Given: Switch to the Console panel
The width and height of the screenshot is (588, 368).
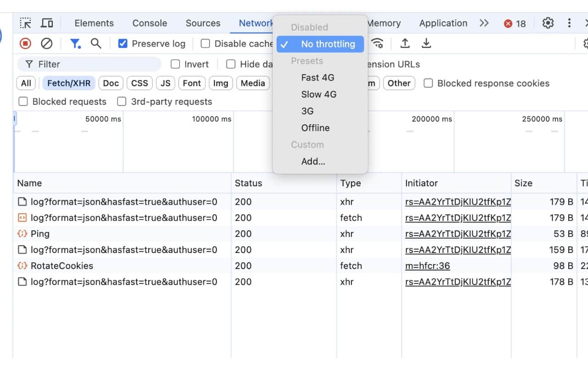Looking at the screenshot, I should click(149, 23).
